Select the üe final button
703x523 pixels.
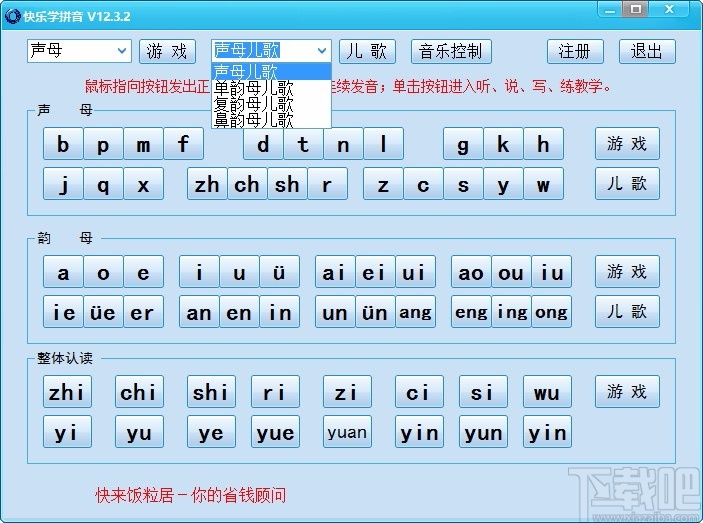(103, 311)
